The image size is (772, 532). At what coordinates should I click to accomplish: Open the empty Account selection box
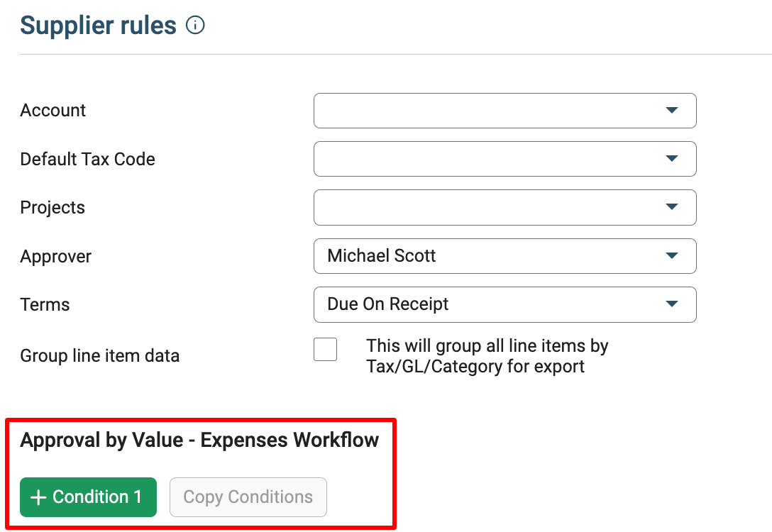[x=504, y=111]
